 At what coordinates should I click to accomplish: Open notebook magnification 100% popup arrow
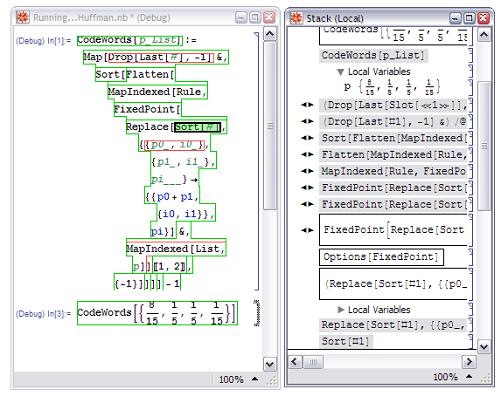point(255,379)
